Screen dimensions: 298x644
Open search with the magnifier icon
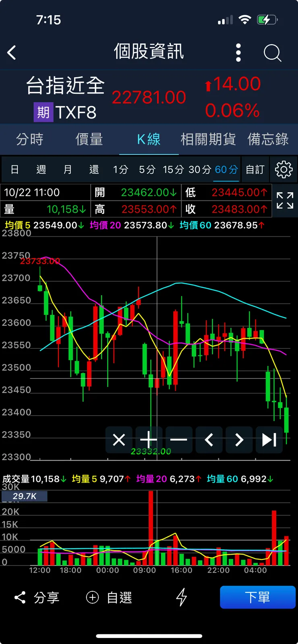(272, 53)
